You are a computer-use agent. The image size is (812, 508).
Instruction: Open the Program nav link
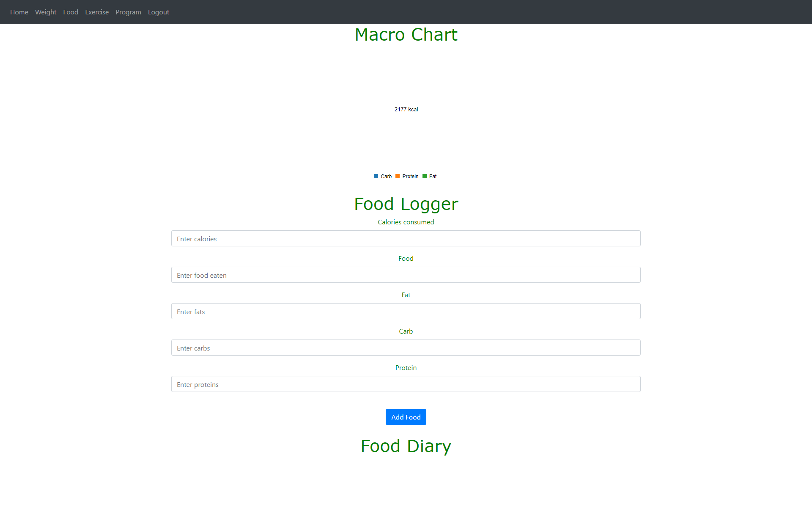128,12
